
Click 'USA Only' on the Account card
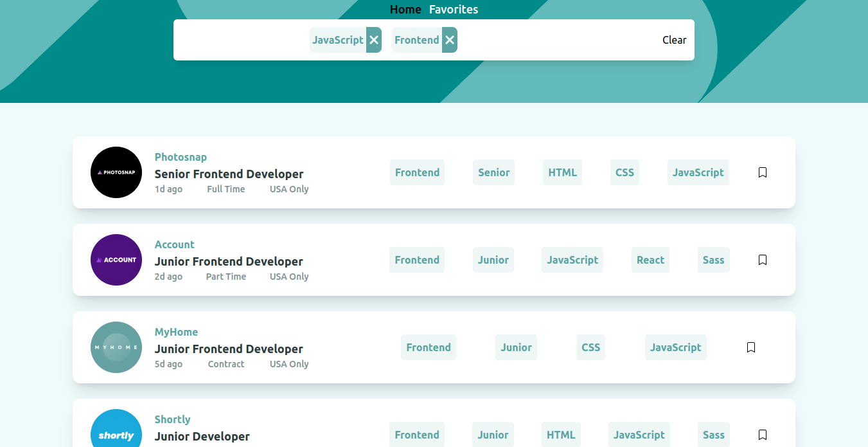coord(289,277)
